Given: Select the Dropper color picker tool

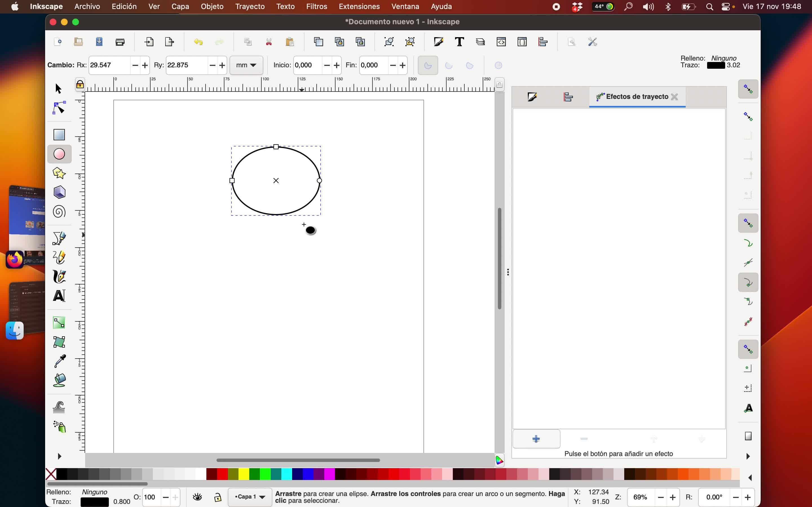Looking at the screenshot, I should [x=59, y=361].
